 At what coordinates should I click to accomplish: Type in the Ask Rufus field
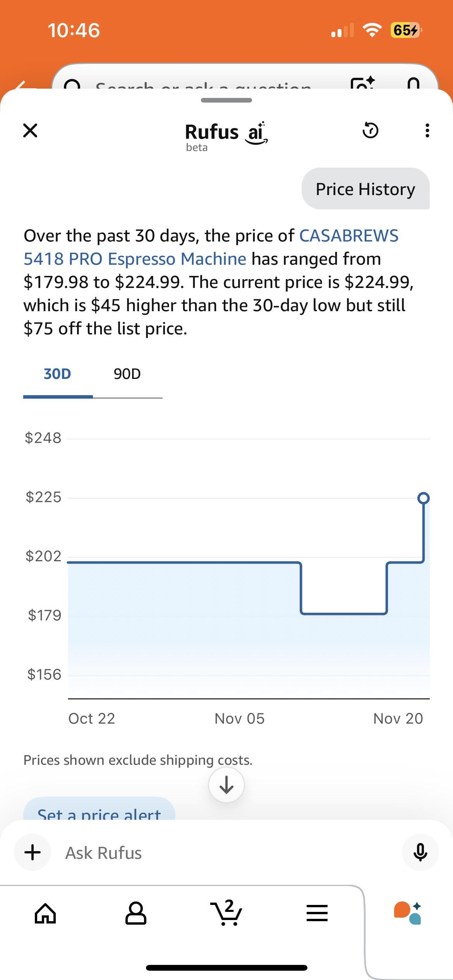[225, 853]
